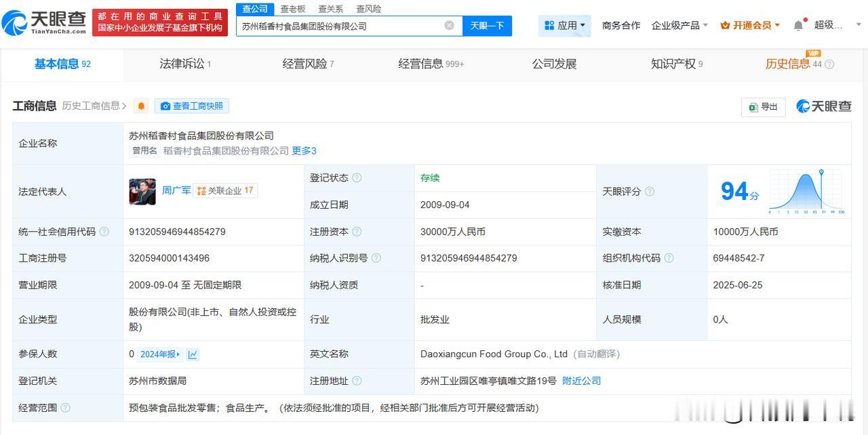Click the help icon next to 天眼评分
Image resolution: width=868 pixels, height=435 pixels.
click(649, 192)
